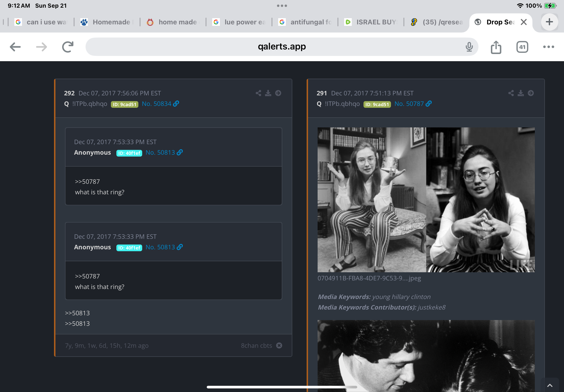This screenshot has height=392, width=564.
Task: Open the multitasking three-dot handle at top
Action: coord(282,6)
